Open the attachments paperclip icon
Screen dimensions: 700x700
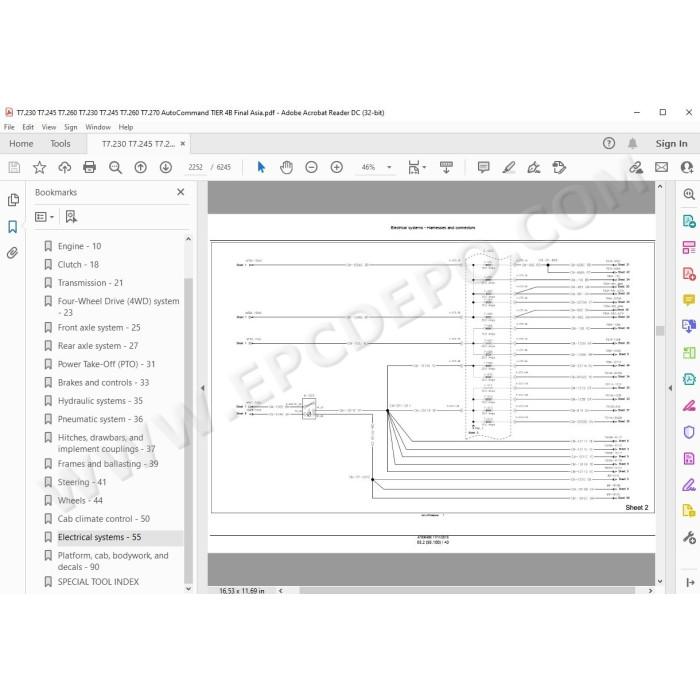click(x=12, y=253)
